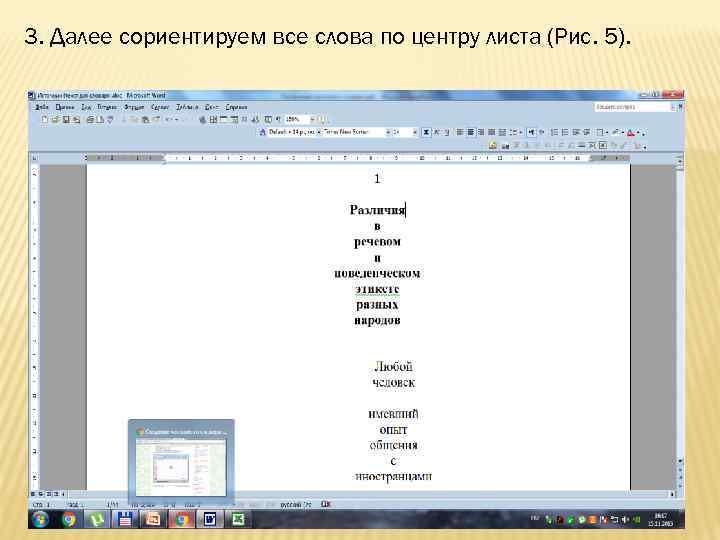Viewport: 720px width, 540px height.
Task: Click the Undo toolbar button
Action: [168, 120]
